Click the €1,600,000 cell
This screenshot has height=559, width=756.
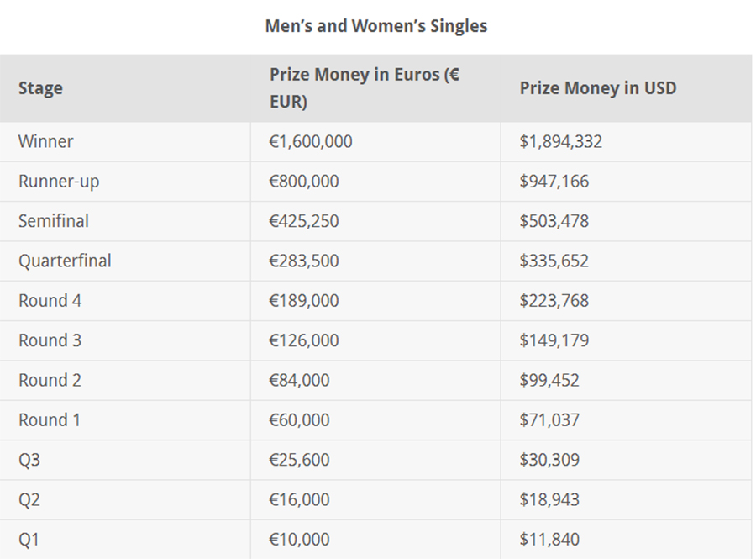pos(311,141)
